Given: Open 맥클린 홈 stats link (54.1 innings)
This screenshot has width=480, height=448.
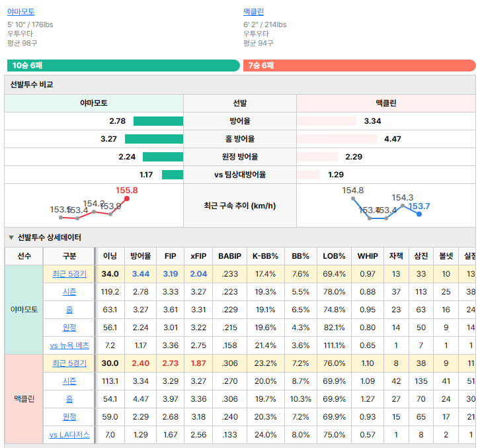Looking at the screenshot, I should 69,399.
